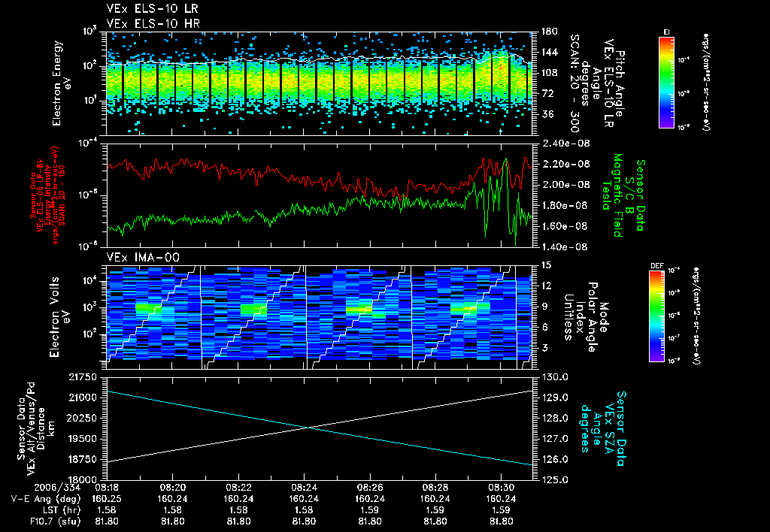Click the 08:22 time tick label
Image resolution: width=770 pixels, height=532 pixels.
[x=238, y=488]
